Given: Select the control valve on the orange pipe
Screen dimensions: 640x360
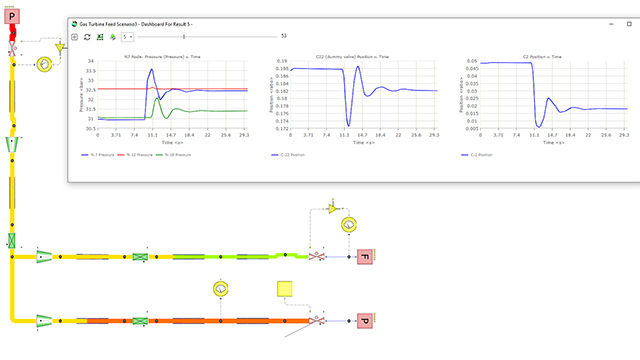Looking at the screenshot, I should [316, 320].
